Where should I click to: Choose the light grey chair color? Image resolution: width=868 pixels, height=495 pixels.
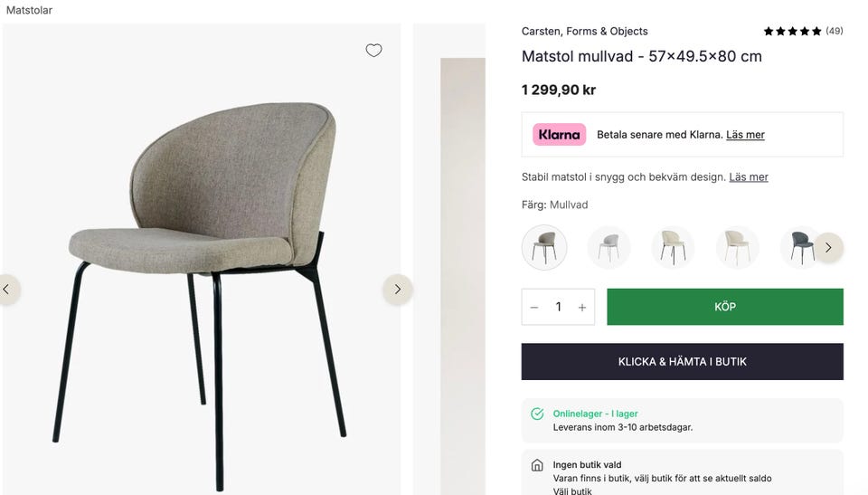609,247
